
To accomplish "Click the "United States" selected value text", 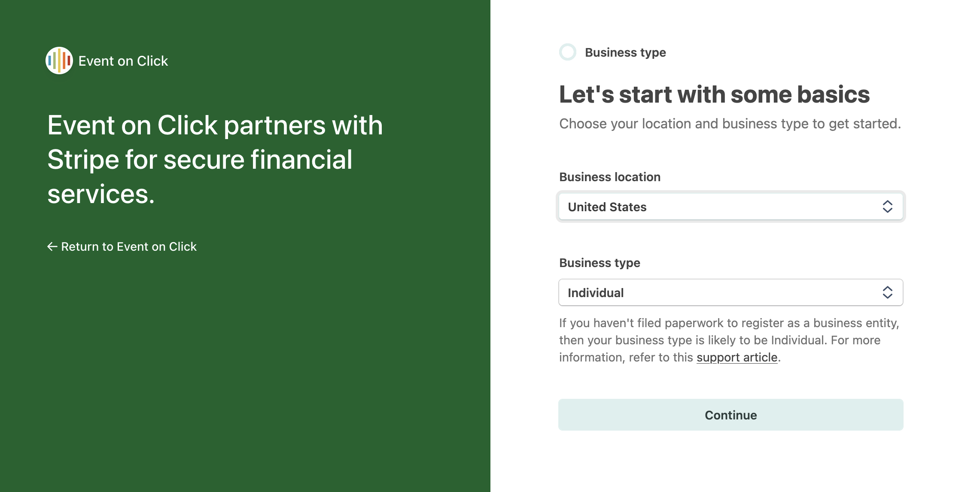I will point(607,207).
